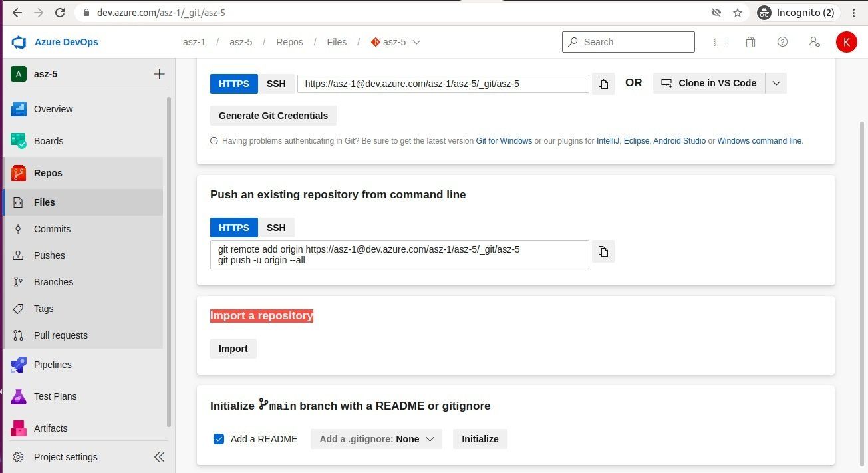Click the plus icon next to asz-5
The image size is (868, 473).
pos(159,74)
